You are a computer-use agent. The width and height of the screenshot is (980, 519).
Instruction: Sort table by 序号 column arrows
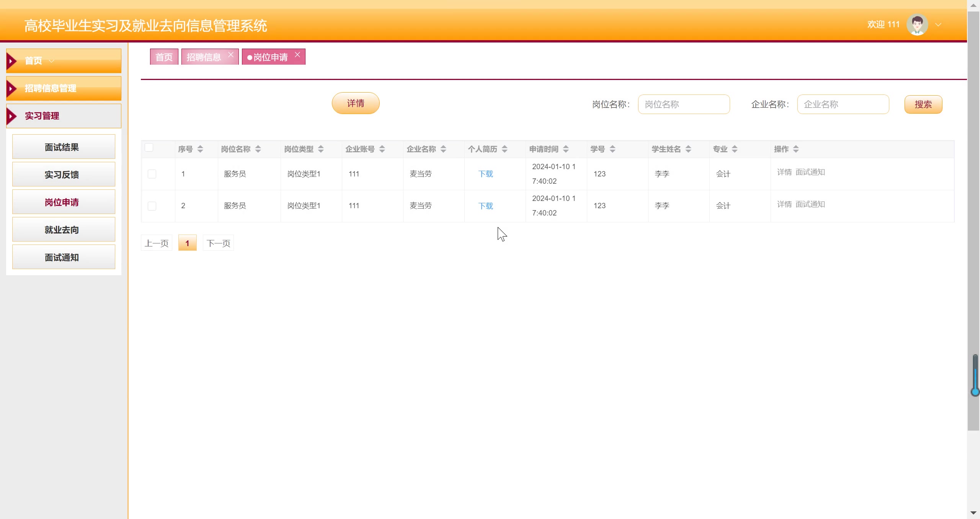[x=200, y=149]
